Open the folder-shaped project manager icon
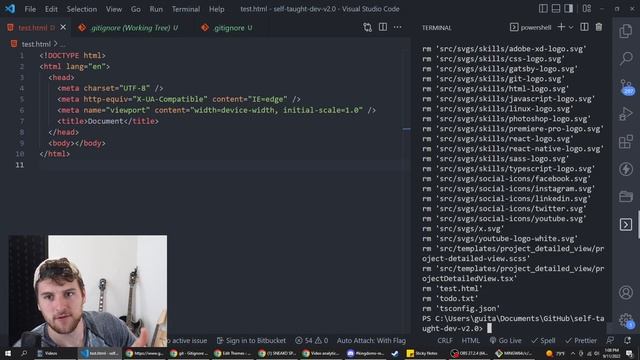Screen dimensions: 640x360 click(x=626, y=197)
